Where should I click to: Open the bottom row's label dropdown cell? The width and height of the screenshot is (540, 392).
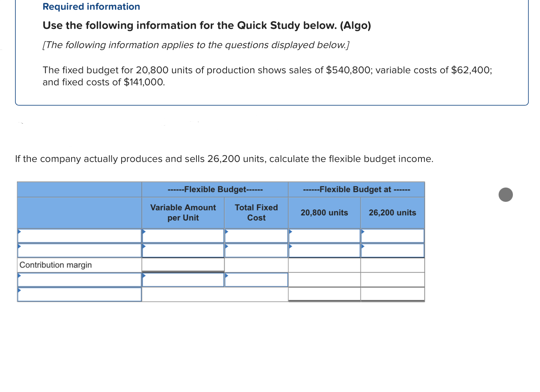point(79,294)
